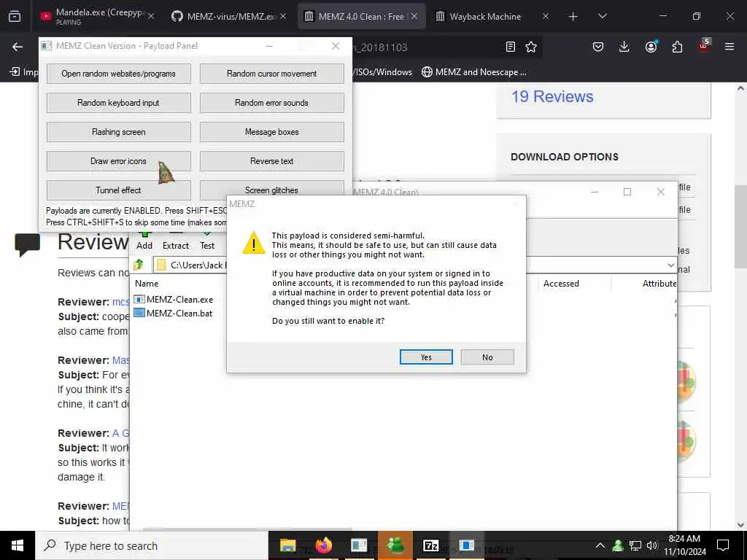This screenshot has width=747, height=560.
Task: Open the 19 Reviews link
Action: [552, 97]
